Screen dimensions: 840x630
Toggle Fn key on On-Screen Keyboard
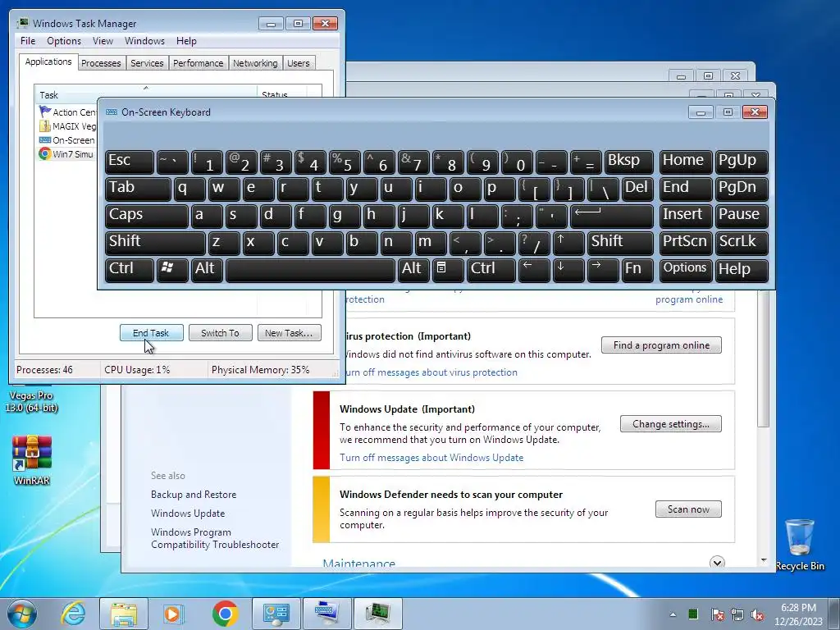[x=637, y=269]
